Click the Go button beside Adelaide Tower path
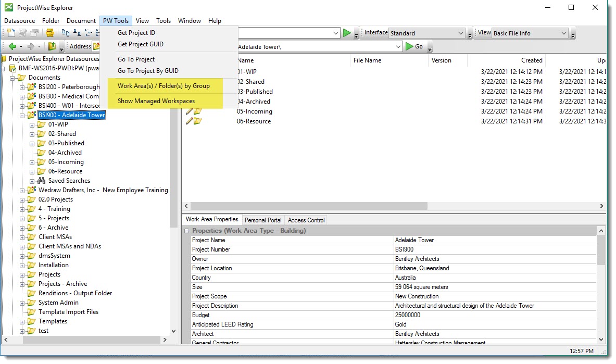The height and width of the screenshot is (364, 616). [416, 46]
